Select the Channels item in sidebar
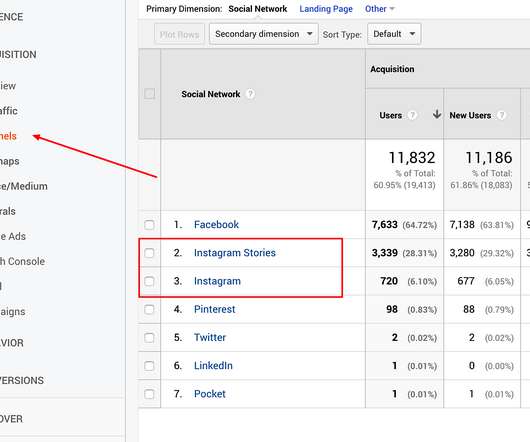The height and width of the screenshot is (442, 530). point(8,136)
